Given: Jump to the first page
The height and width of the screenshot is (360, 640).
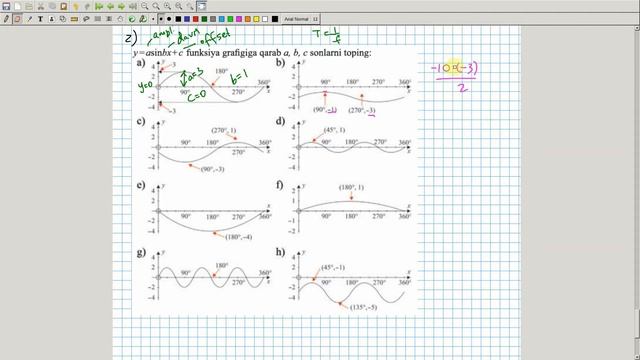Looking at the screenshot, I should [x=99, y=7].
